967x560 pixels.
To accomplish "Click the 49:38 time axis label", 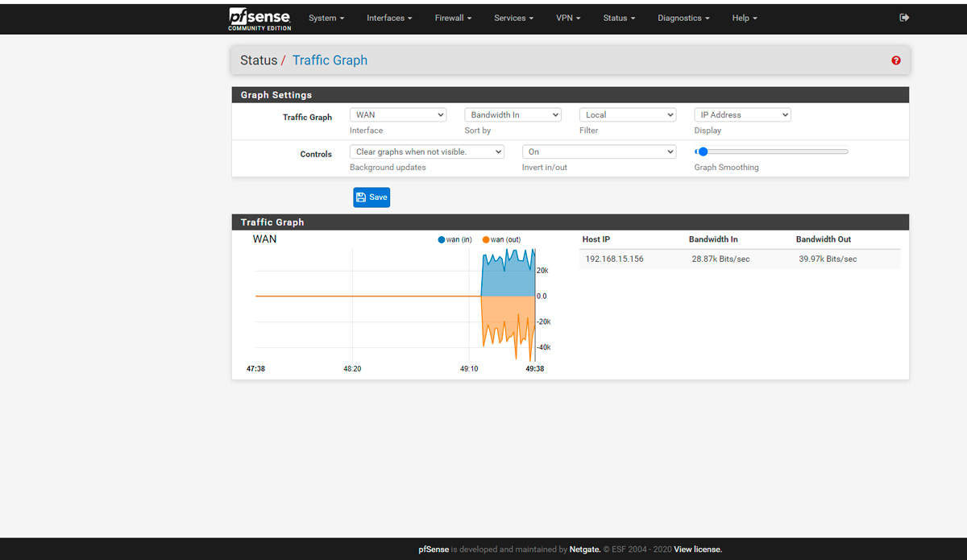I will (x=534, y=368).
